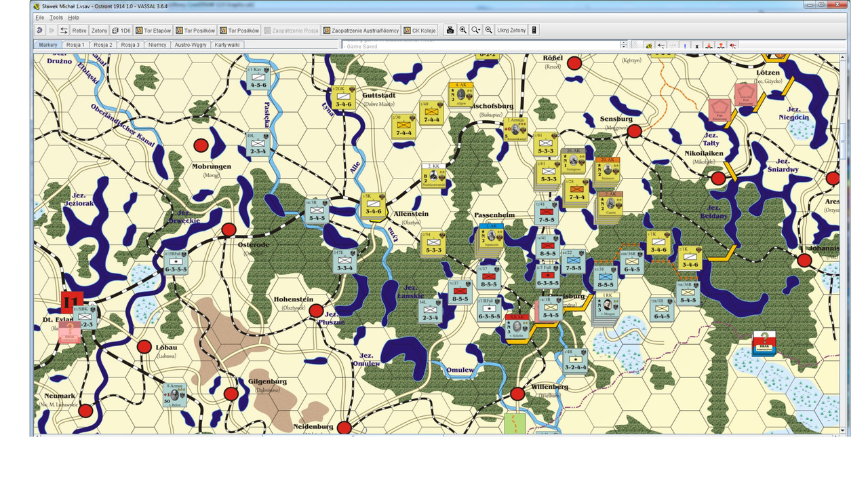This screenshot has width=868, height=488.
Task: Click the chat log scroll stepper arrows
Action: pos(624,45)
